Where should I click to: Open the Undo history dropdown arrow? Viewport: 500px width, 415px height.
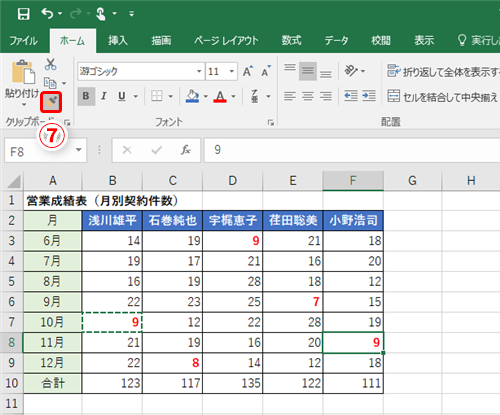(60, 14)
